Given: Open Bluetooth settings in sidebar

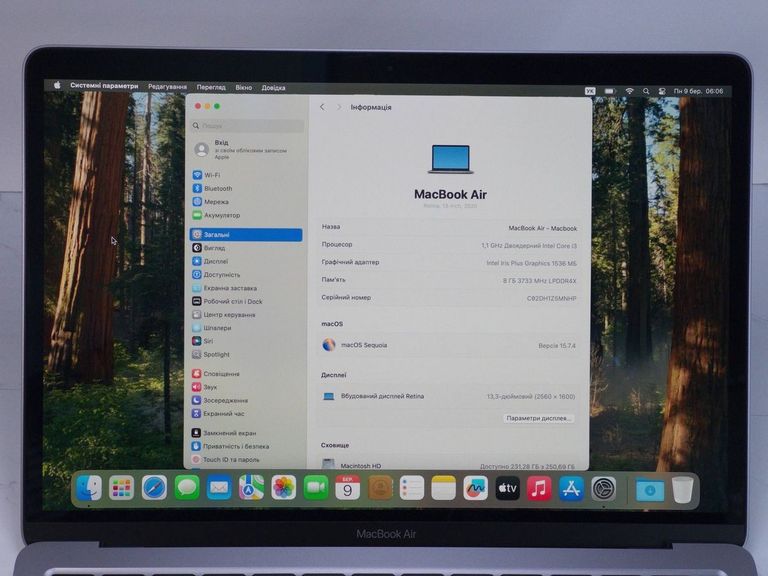Looking at the screenshot, I should pos(212,188).
